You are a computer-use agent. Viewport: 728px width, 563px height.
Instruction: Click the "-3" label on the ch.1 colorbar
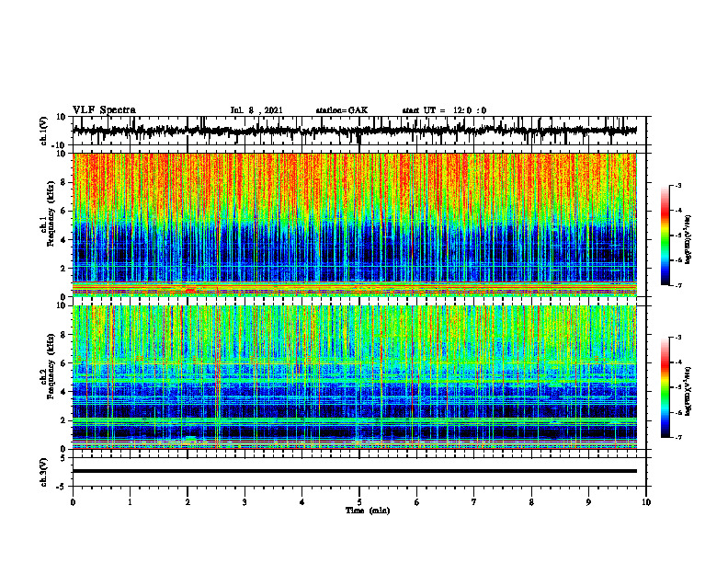pos(677,185)
